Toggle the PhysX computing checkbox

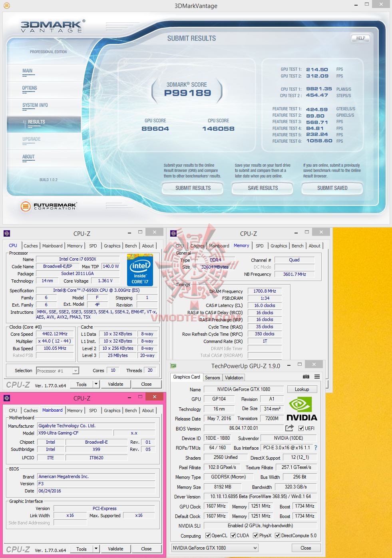click(255, 536)
